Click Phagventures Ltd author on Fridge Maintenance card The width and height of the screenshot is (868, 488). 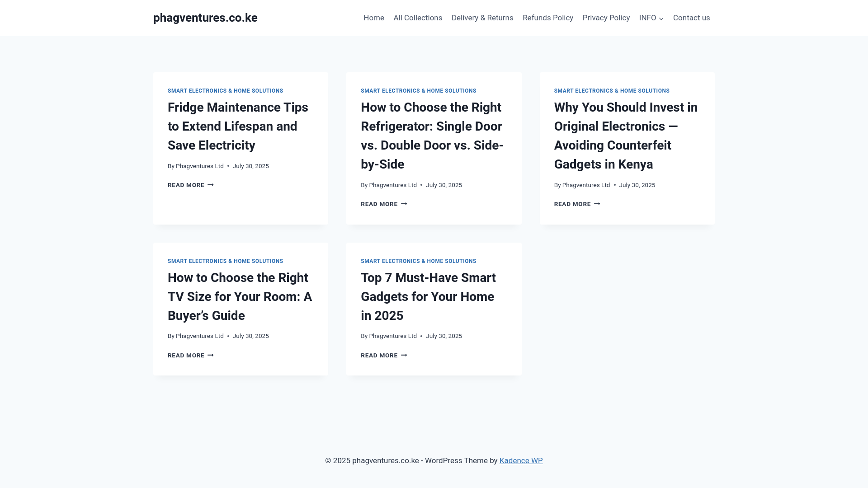click(x=200, y=166)
